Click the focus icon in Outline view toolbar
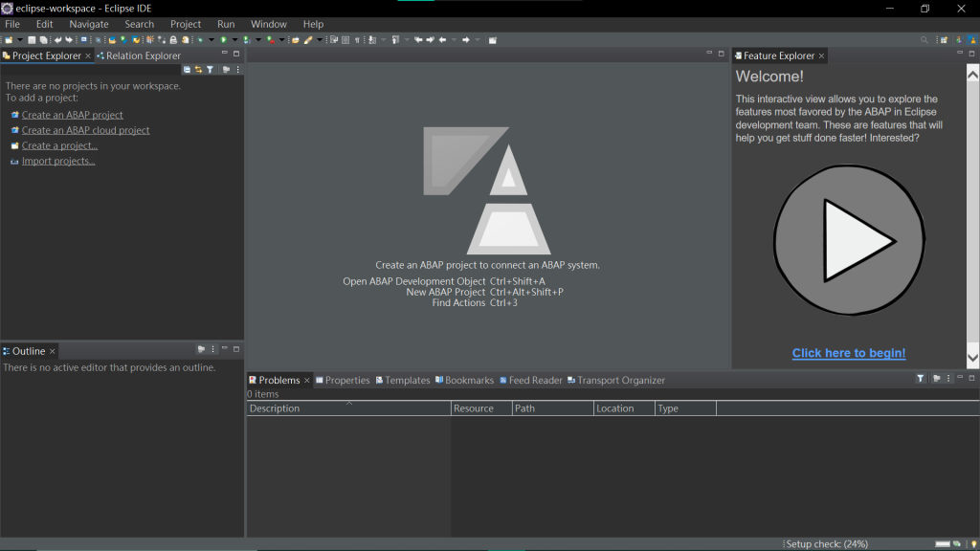Screen dimensions: 980x551 [x=201, y=349]
